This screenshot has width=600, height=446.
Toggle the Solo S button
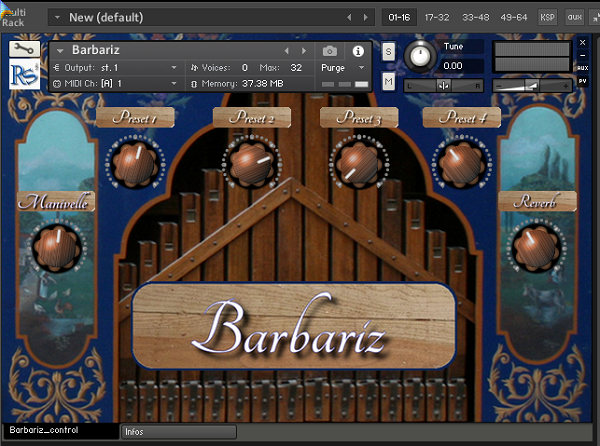(388, 51)
